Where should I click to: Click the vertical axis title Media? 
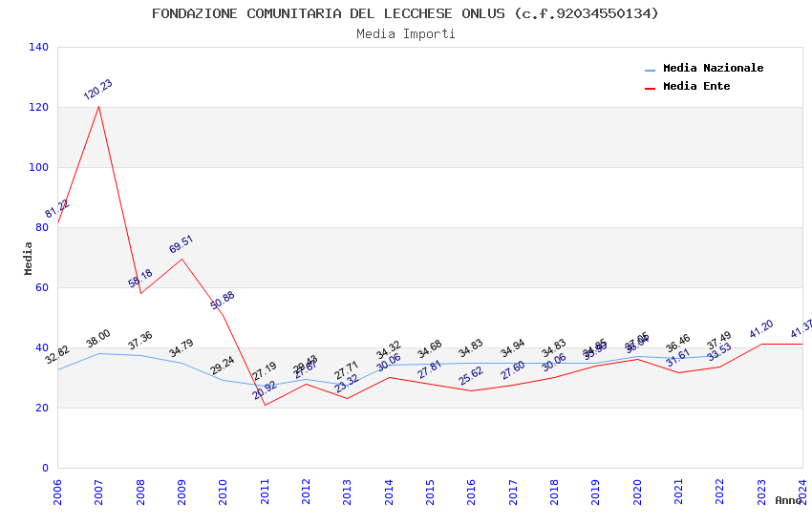(x=28, y=258)
